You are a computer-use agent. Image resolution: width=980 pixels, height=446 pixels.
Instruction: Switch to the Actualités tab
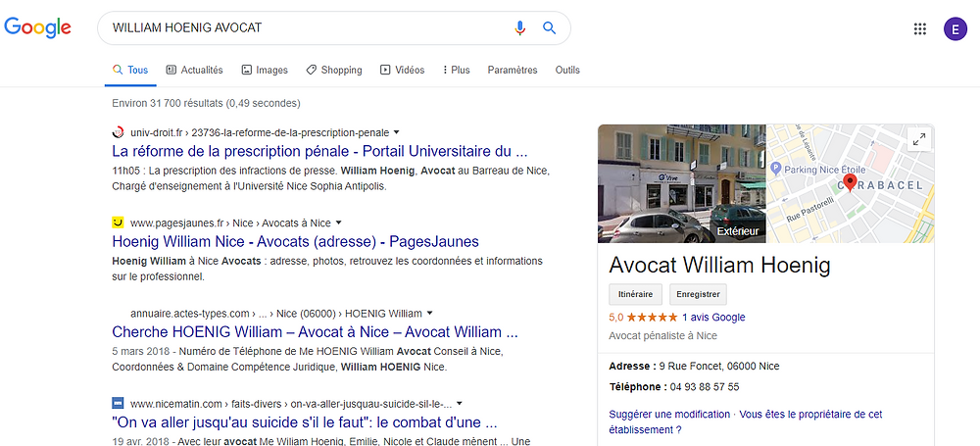[x=194, y=70]
